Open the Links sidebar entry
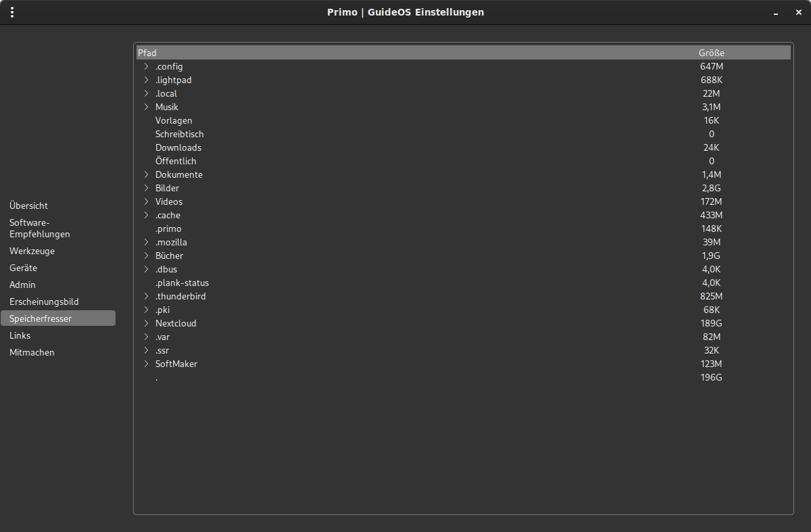Screen dimensions: 811x532 (x=20, y=335)
